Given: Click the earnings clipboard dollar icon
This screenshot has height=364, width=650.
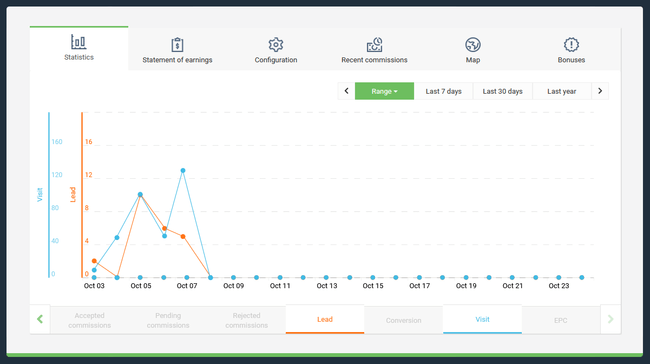Looking at the screenshot, I should [177, 45].
